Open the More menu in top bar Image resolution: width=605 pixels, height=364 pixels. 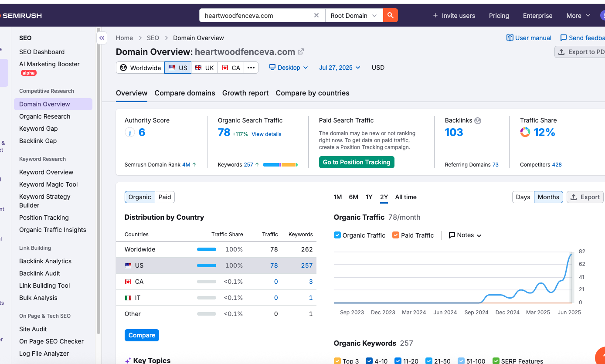coord(578,16)
